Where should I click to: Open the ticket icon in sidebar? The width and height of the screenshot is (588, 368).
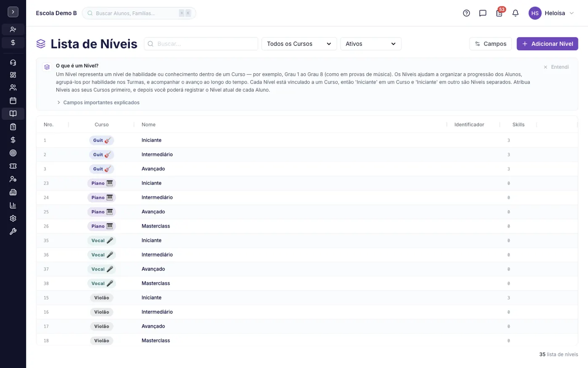pos(13,166)
